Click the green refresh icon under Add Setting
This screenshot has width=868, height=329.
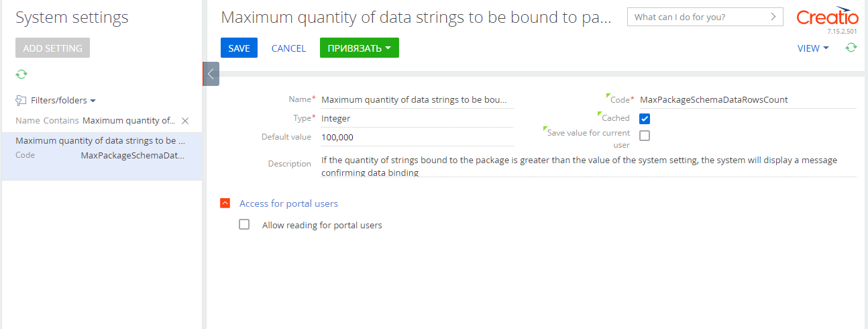pyautogui.click(x=21, y=74)
